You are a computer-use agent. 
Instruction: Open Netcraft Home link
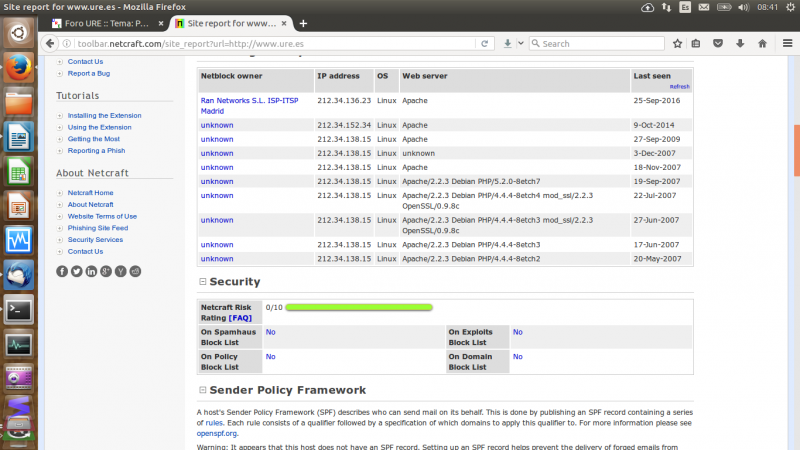[x=90, y=193]
